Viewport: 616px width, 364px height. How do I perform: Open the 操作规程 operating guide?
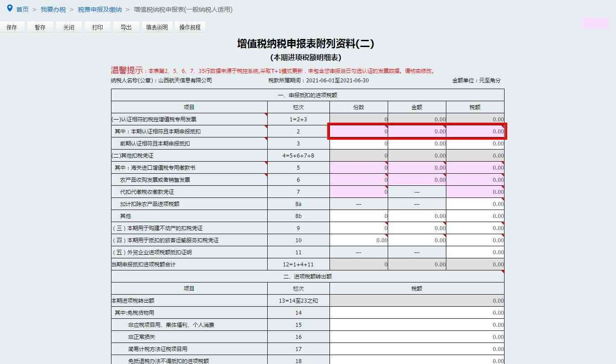coord(190,27)
